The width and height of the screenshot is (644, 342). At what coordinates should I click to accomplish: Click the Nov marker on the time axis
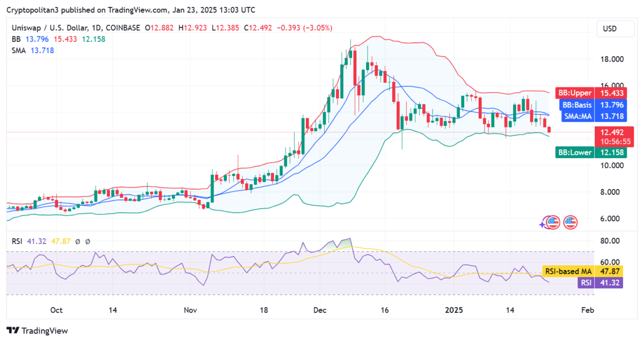(x=190, y=310)
